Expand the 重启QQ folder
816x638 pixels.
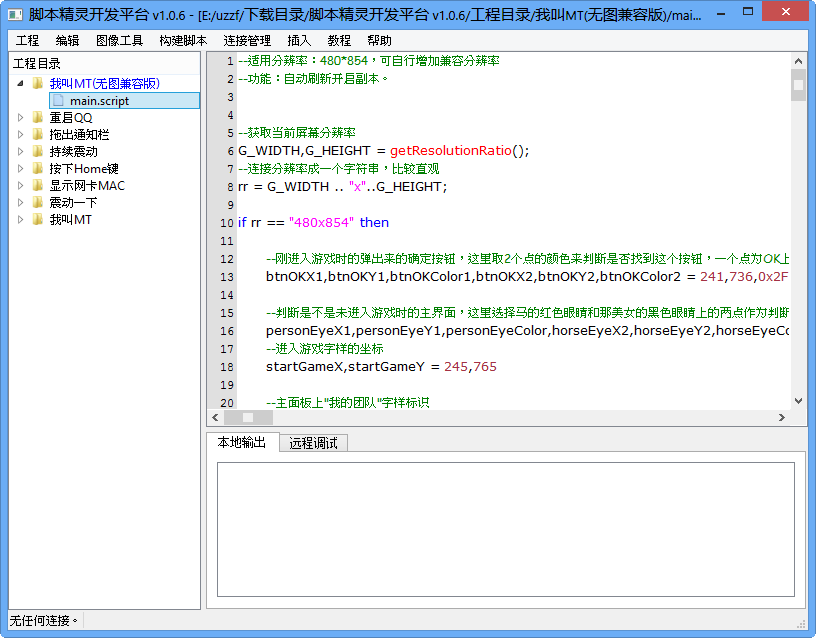(x=20, y=118)
